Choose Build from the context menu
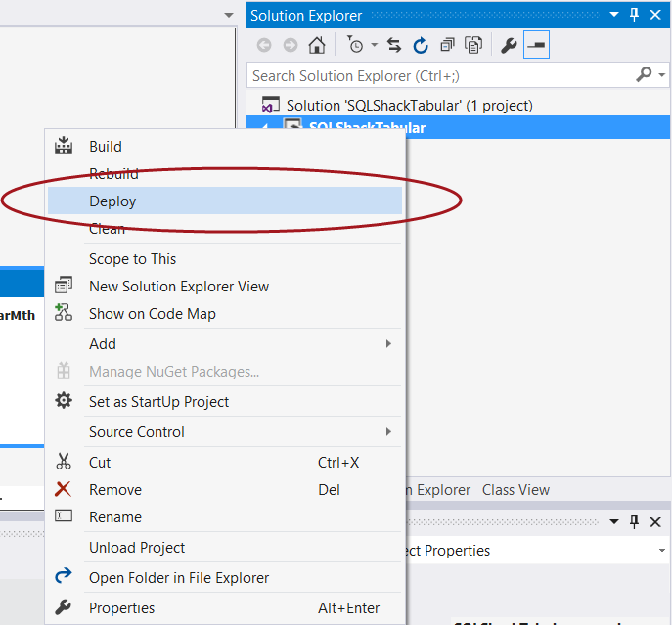 tap(225, 147)
